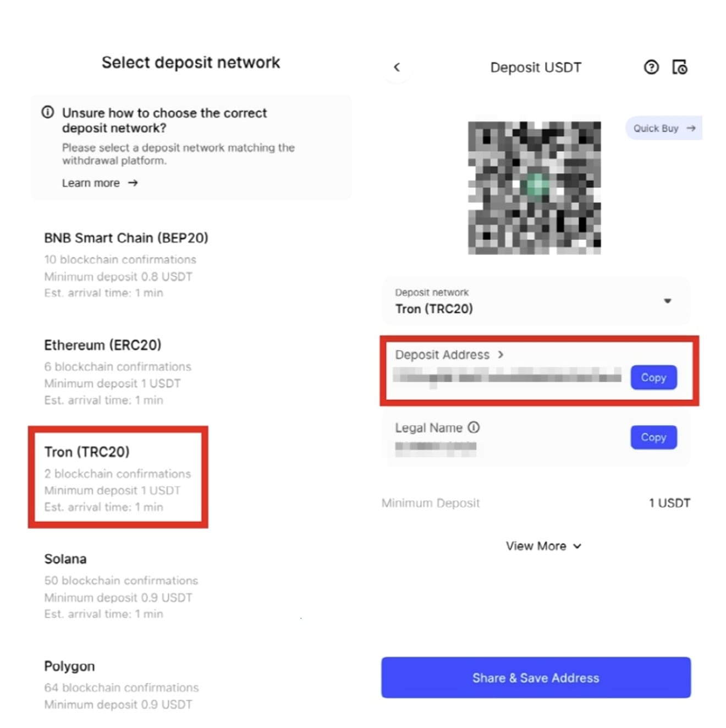Image resolution: width=726 pixels, height=728 pixels.
Task: Select Solana deposit network
Action: point(121,586)
